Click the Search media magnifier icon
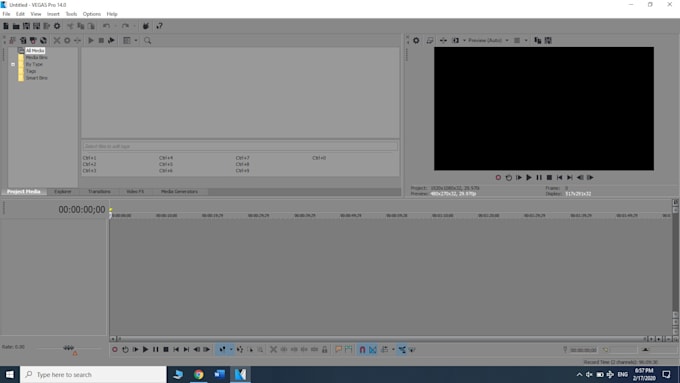The image size is (680, 383). [x=147, y=40]
